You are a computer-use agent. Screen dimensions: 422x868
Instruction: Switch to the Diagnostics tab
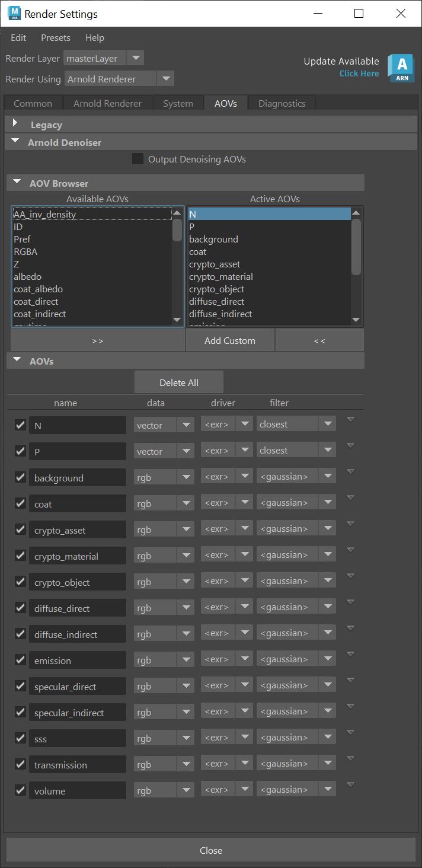[x=282, y=103]
